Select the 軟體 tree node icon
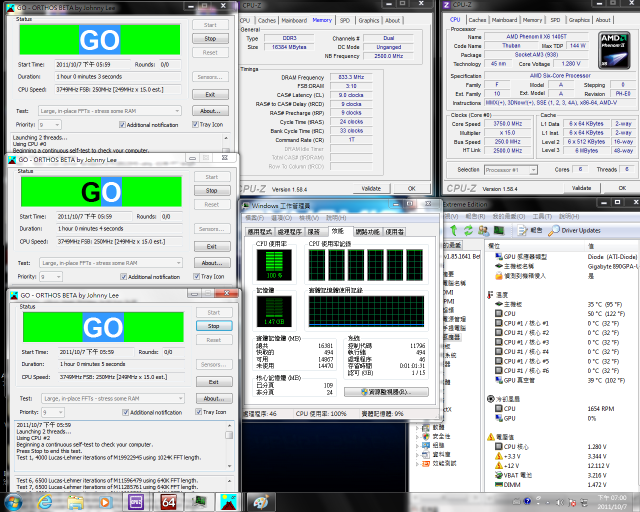 pos(426,427)
